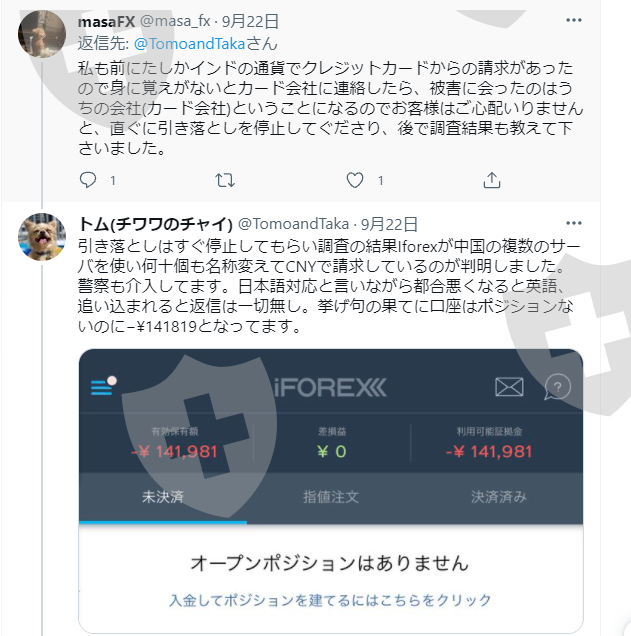This screenshot has width=631, height=636.
Task: Open iFOREX hamburger menu icon
Action: (103, 386)
